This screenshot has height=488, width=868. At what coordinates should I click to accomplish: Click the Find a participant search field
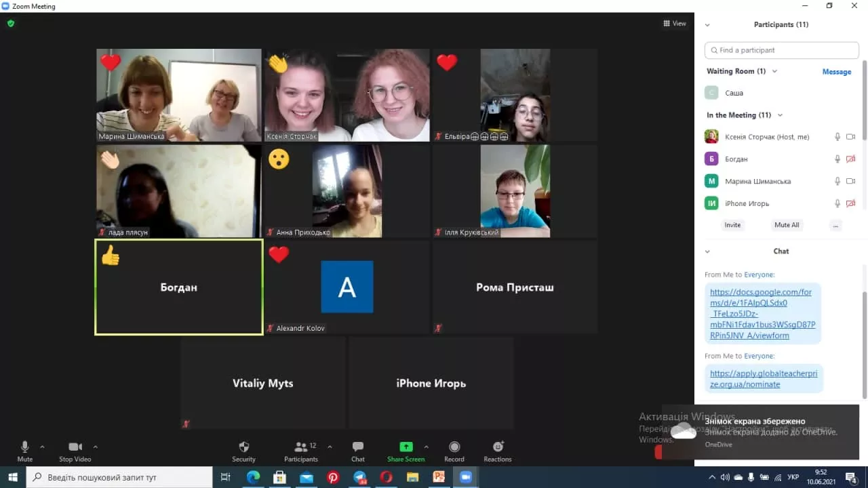(x=781, y=50)
